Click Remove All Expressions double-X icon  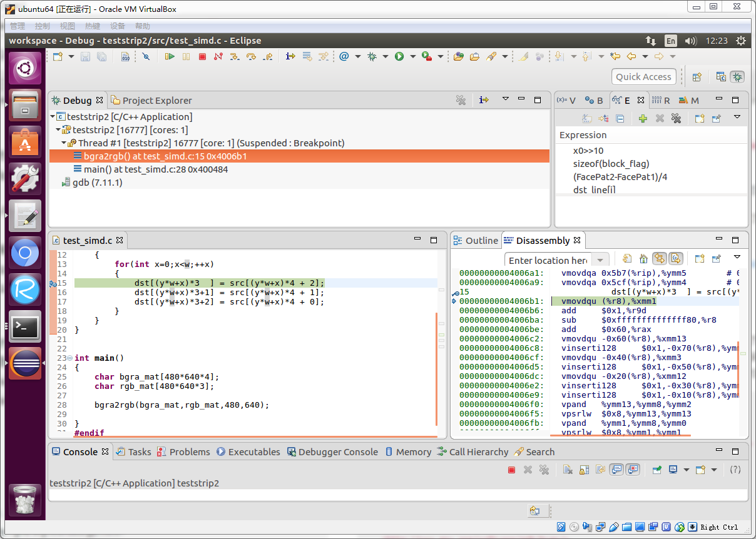tap(676, 118)
